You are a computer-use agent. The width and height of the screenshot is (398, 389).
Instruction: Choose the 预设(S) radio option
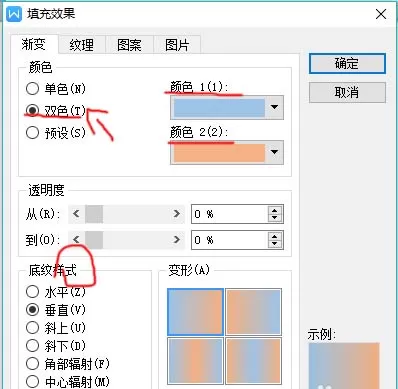(32, 132)
